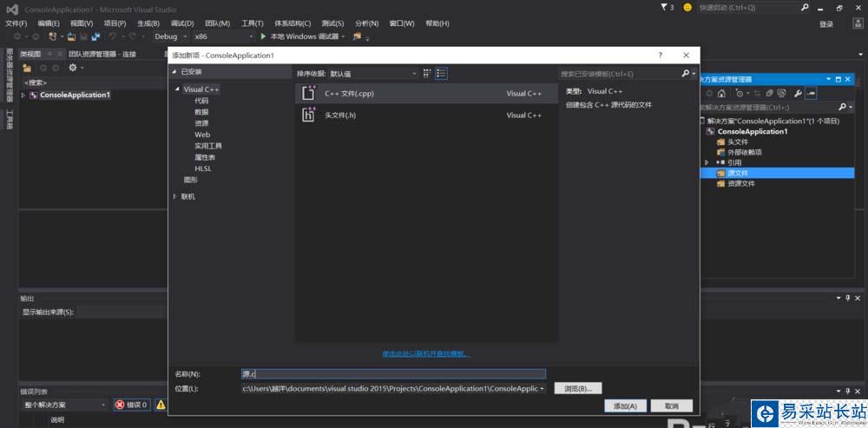The image size is (868, 428).
Task: Expand the 联机 node
Action: click(x=175, y=196)
